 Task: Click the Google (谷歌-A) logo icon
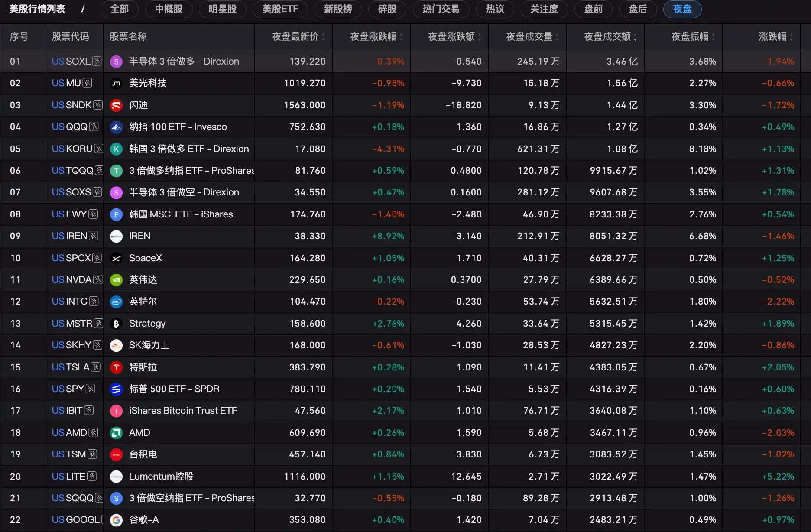[116, 520]
